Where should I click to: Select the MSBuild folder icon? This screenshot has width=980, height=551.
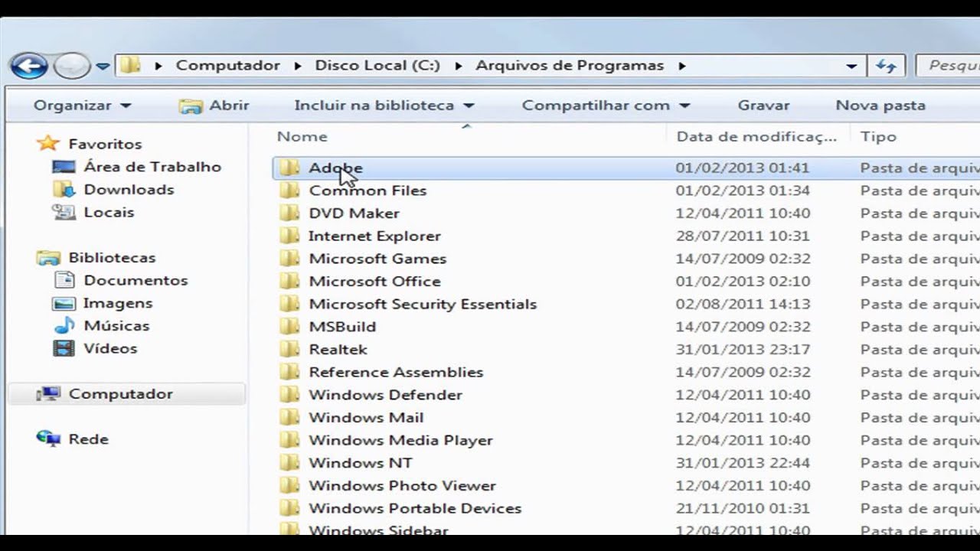[289, 327]
